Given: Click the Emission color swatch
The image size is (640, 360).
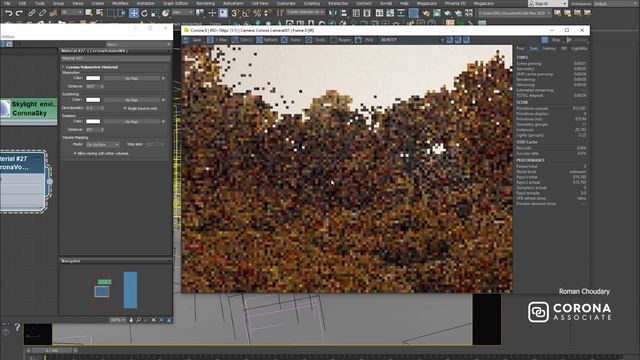Looking at the screenshot, I should tap(93, 121).
